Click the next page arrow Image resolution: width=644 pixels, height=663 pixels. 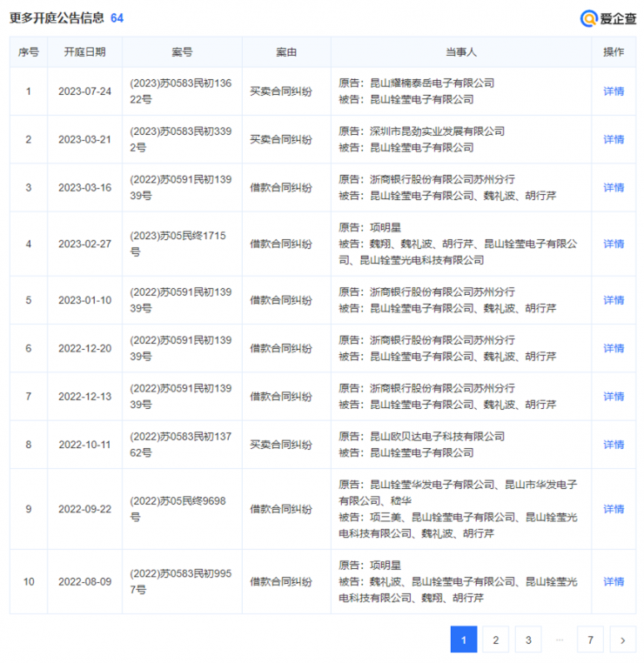click(623, 640)
